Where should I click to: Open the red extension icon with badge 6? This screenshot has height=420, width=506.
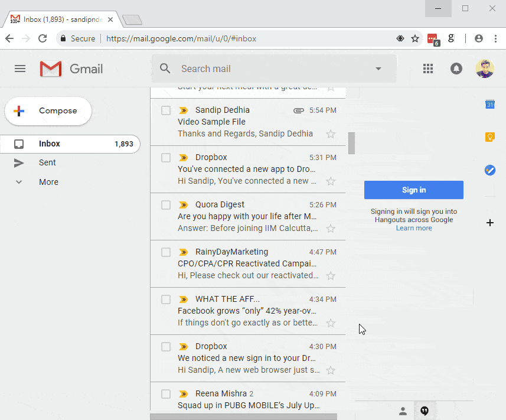(x=433, y=40)
